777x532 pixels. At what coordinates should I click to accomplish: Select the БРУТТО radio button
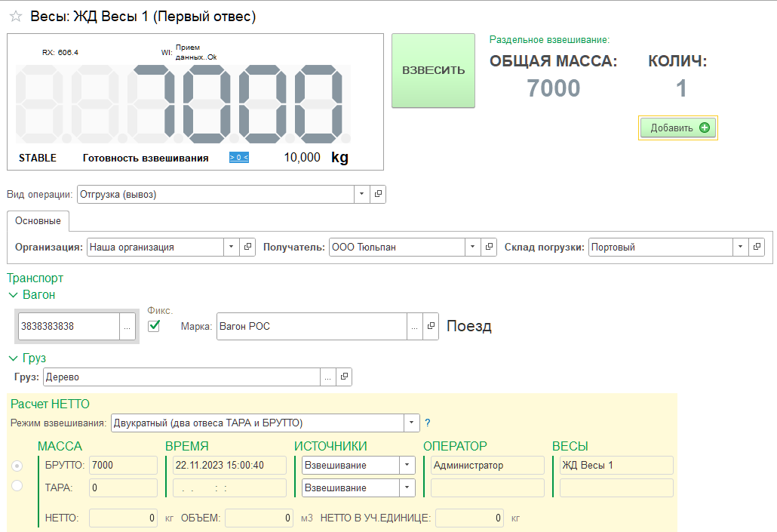(17, 466)
